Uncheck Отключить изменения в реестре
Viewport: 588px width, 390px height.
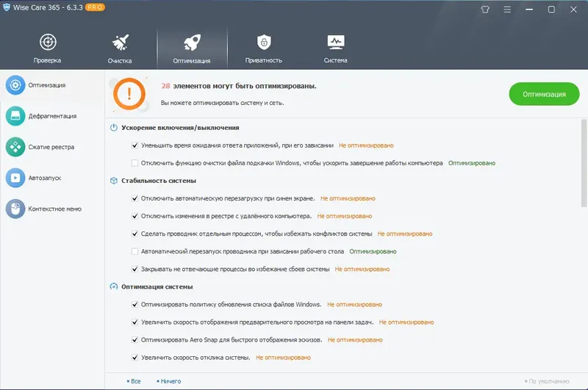(135, 216)
